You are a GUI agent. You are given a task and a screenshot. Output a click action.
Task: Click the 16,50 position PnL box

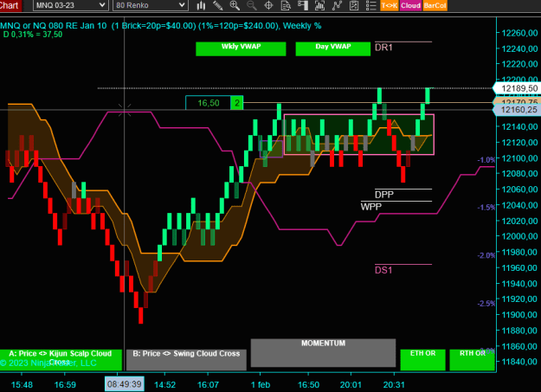pyautogui.click(x=208, y=103)
